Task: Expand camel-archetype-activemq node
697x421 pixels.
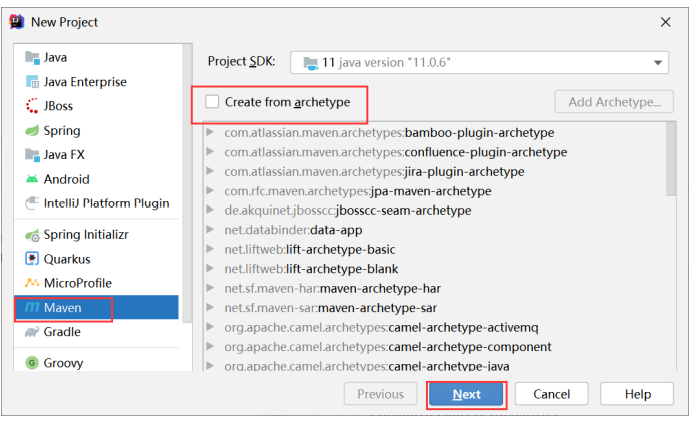Action: pos(210,327)
